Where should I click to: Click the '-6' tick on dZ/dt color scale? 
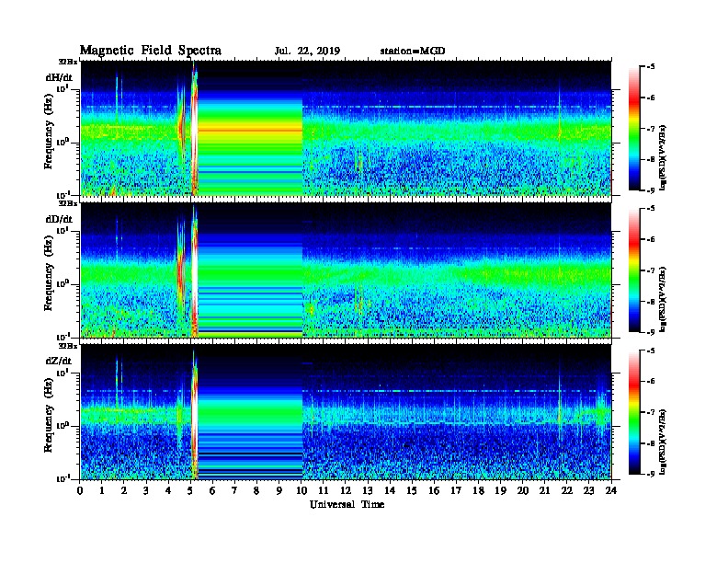(651, 382)
